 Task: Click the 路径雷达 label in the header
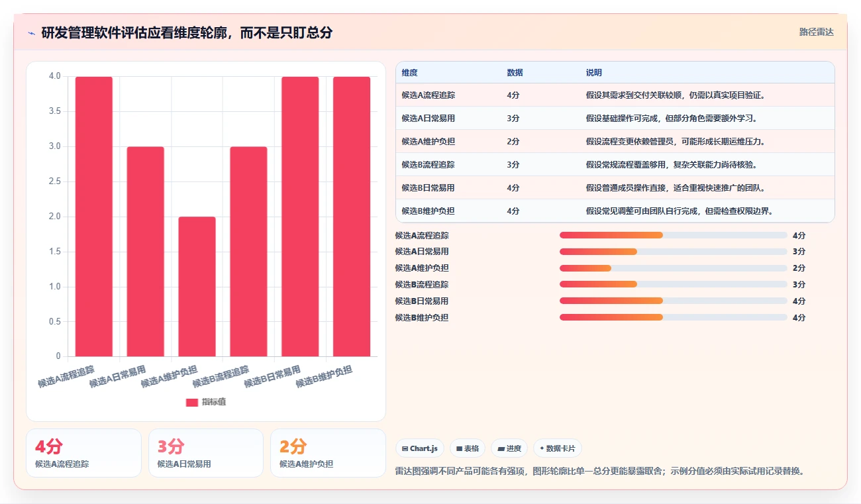click(817, 32)
